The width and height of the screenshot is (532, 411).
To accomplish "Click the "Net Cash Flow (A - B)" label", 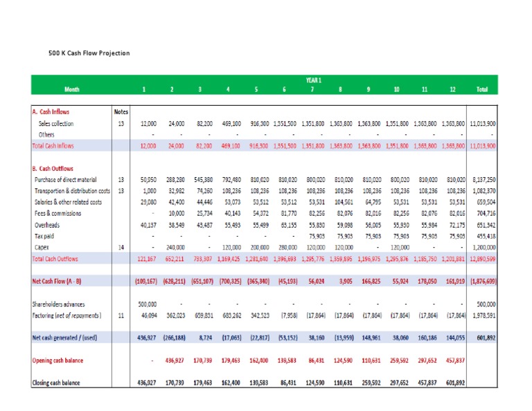I will [57, 281].
